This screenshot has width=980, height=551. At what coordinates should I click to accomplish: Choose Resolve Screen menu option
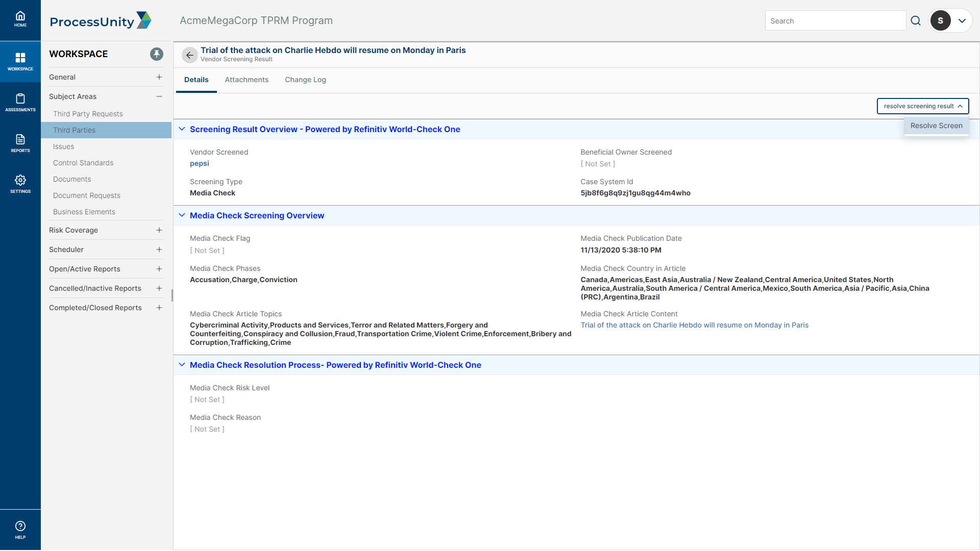pos(936,126)
